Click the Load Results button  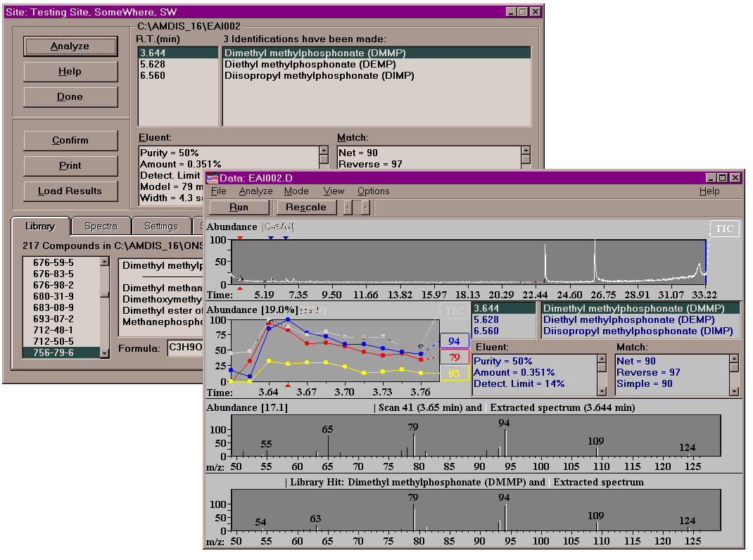[70, 191]
